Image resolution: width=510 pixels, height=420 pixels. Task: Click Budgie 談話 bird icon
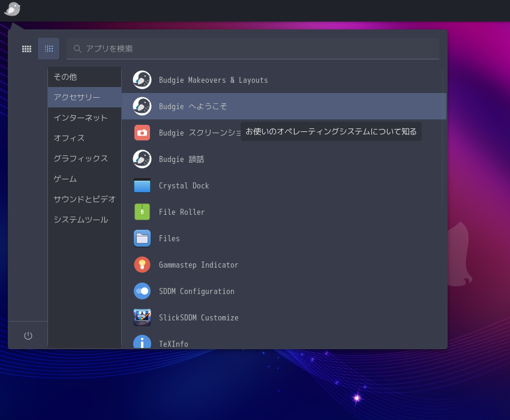142,159
